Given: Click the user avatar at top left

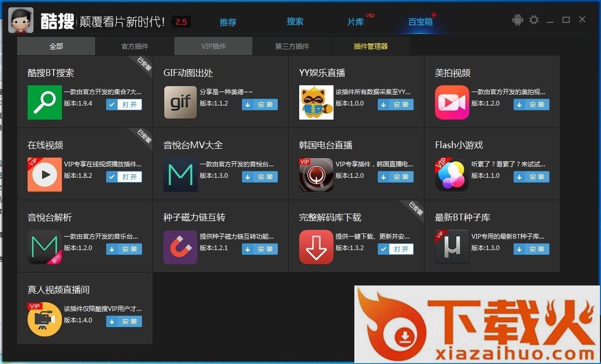Looking at the screenshot, I should (x=21, y=20).
